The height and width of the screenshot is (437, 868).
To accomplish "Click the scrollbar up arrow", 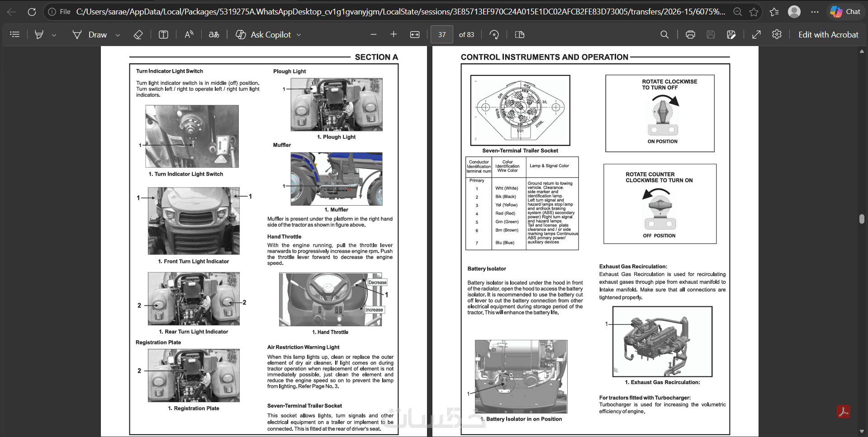I will pyautogui.click(x=862, y=52).
